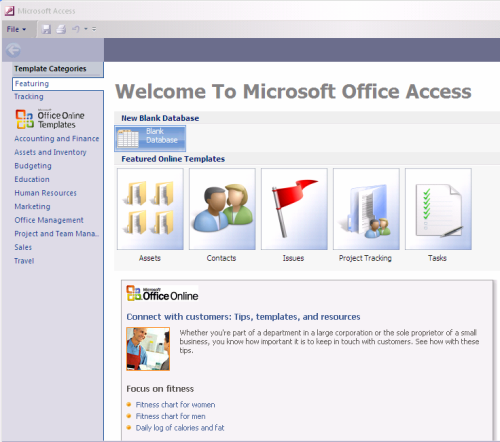
Task: Click the round Back arrow button
Action: pyautogui.click(x=13, y=50)
